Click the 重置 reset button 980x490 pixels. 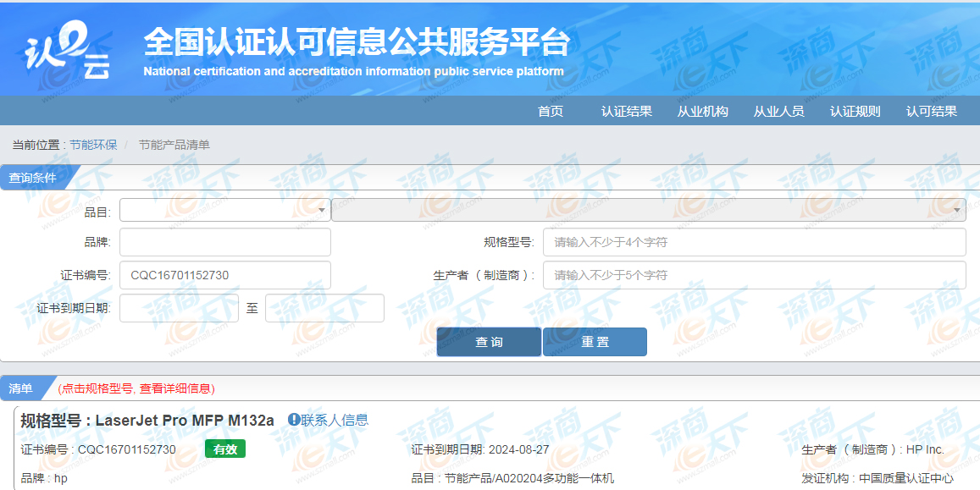point(595,342)
